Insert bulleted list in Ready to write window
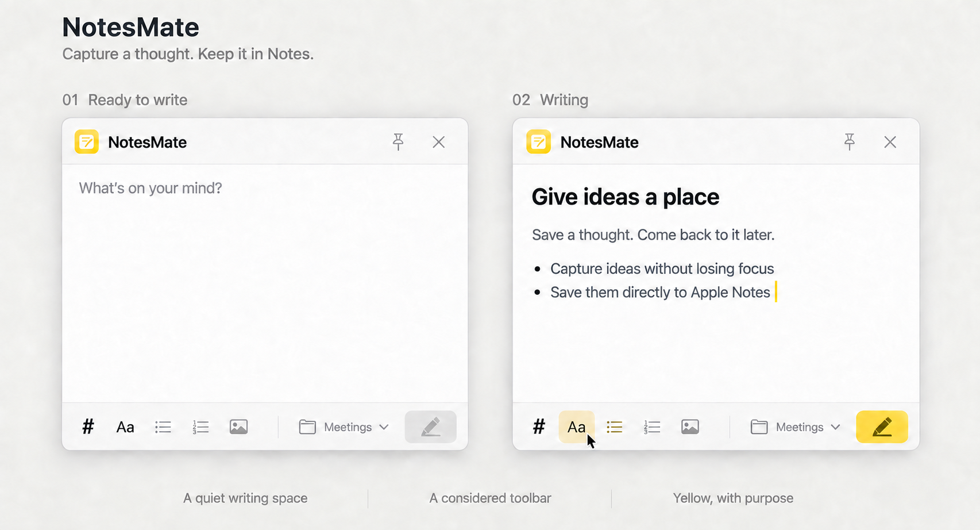 tap(163, 427)
